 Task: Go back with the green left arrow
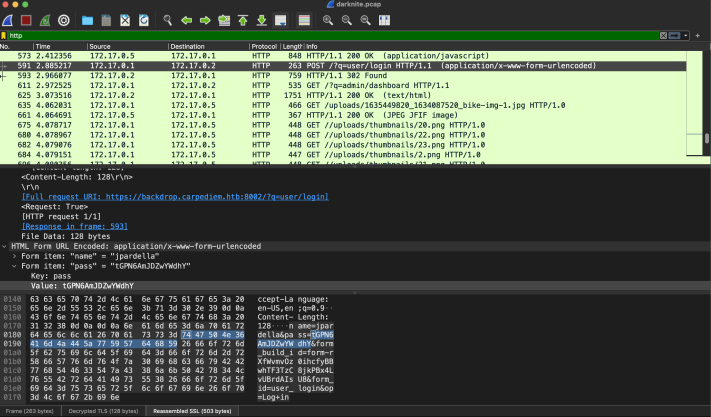(x=186, y=19)
